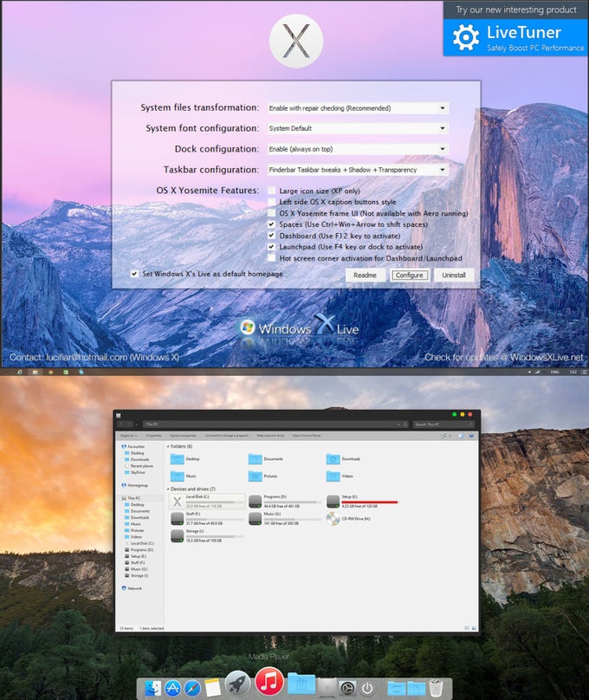This screenshot has height=700, width=589.
Task: Click the LiveTuner gear logo
Action: tap(466, 37)
